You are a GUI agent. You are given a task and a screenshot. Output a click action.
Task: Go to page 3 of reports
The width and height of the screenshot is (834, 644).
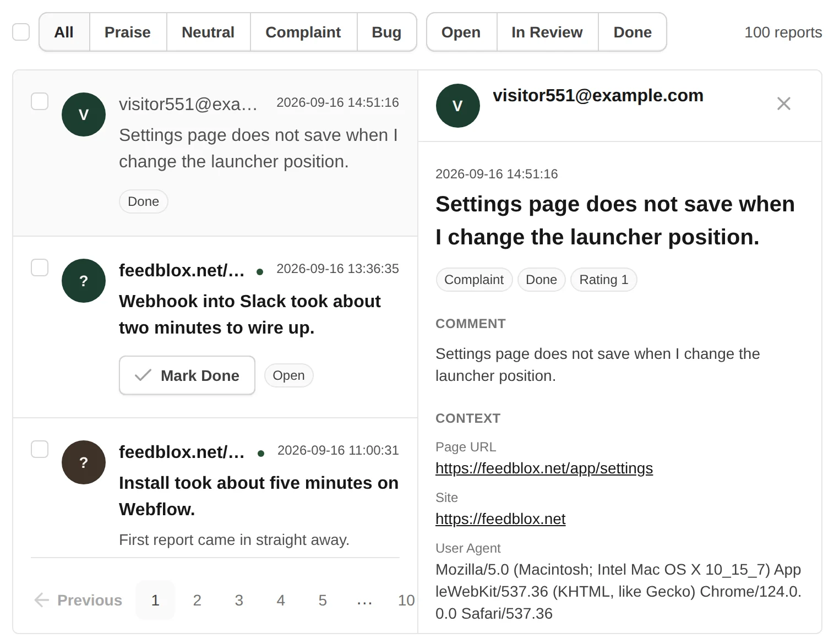239,600
